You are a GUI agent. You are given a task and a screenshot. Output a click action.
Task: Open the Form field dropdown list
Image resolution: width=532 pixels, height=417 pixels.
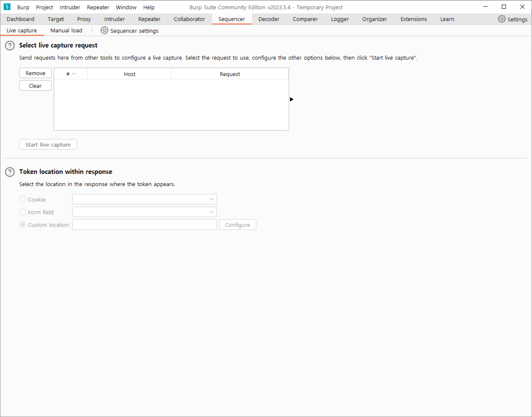pos(144,212)
